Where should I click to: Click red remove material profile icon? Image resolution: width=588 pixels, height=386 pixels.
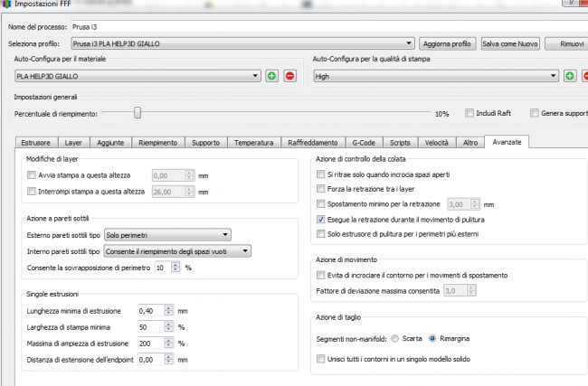(289, 76)
